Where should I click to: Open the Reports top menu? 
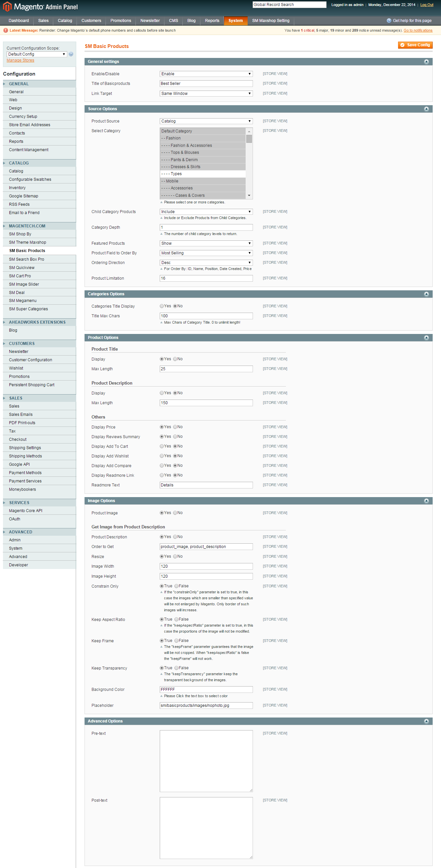point(212,21)
